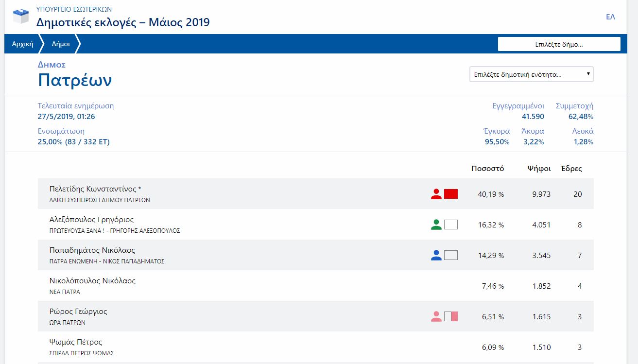Click the solid red box next to Πελετίδης
Screen dimensions: 638x364
coord(451,194)
